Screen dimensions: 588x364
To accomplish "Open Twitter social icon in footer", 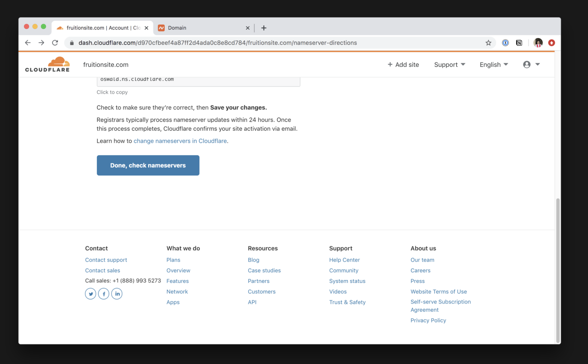I will tap(90, 294).
